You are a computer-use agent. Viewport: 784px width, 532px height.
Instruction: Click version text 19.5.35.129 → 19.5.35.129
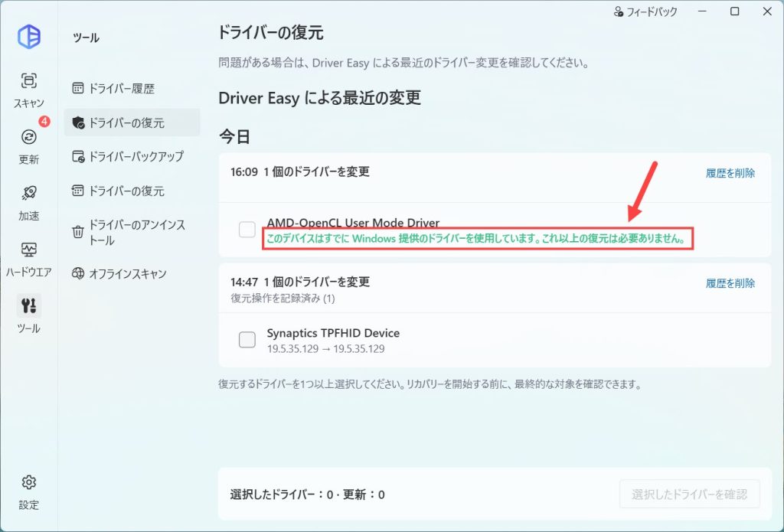(325, 349)
